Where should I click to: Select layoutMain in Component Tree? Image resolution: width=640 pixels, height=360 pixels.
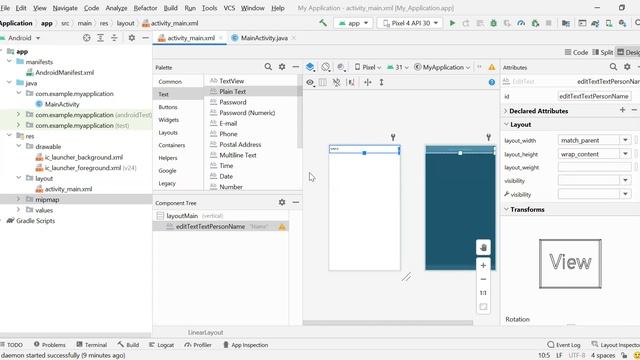pos(182,216)
